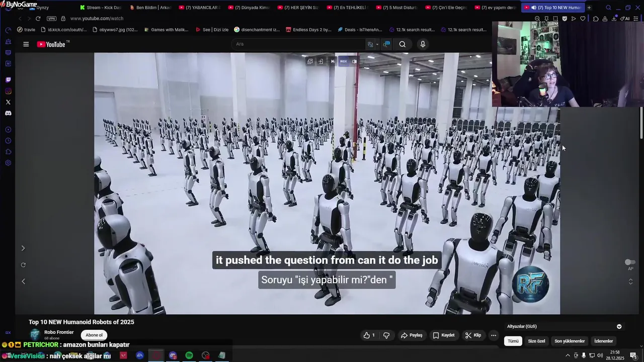Click the taskbar clock showing 21:58
644x362 pixels.
(x=615, y=355)
